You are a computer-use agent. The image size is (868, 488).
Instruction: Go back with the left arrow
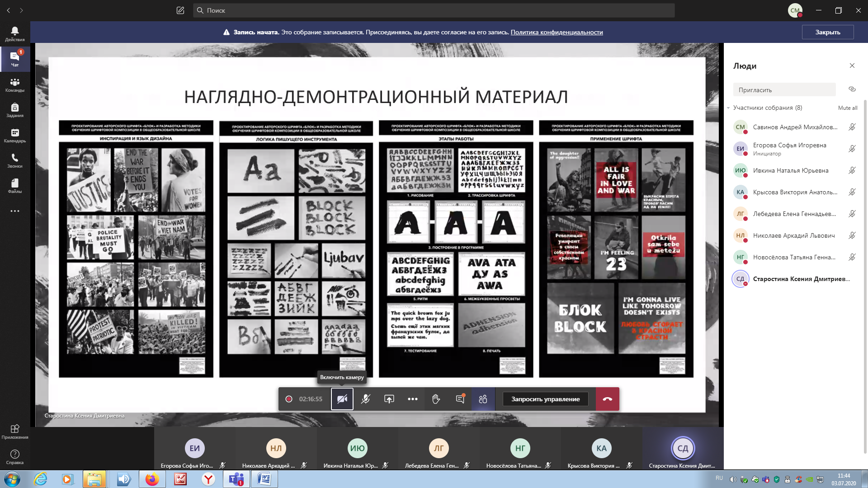click(x=8, y=10)
